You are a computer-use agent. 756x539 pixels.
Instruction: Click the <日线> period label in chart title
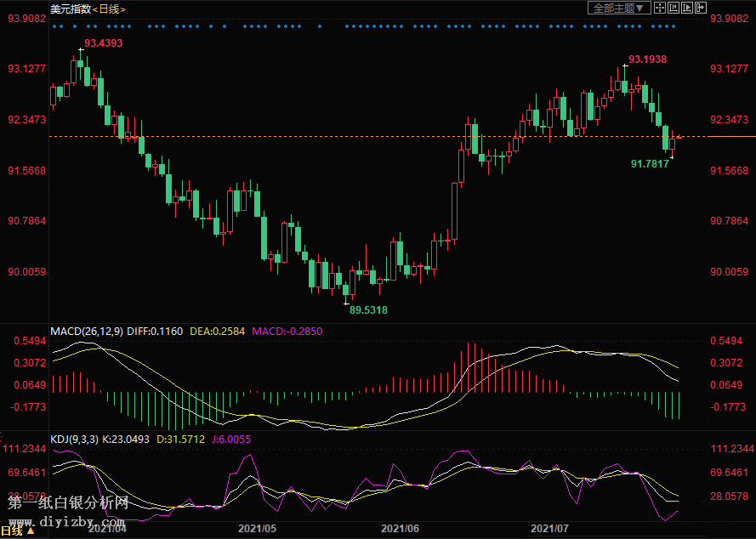coord(109,9)
